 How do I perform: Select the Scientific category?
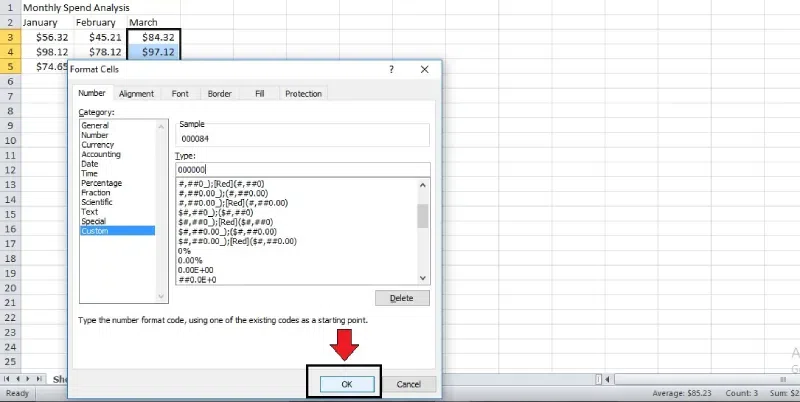[x=97, y=202]
